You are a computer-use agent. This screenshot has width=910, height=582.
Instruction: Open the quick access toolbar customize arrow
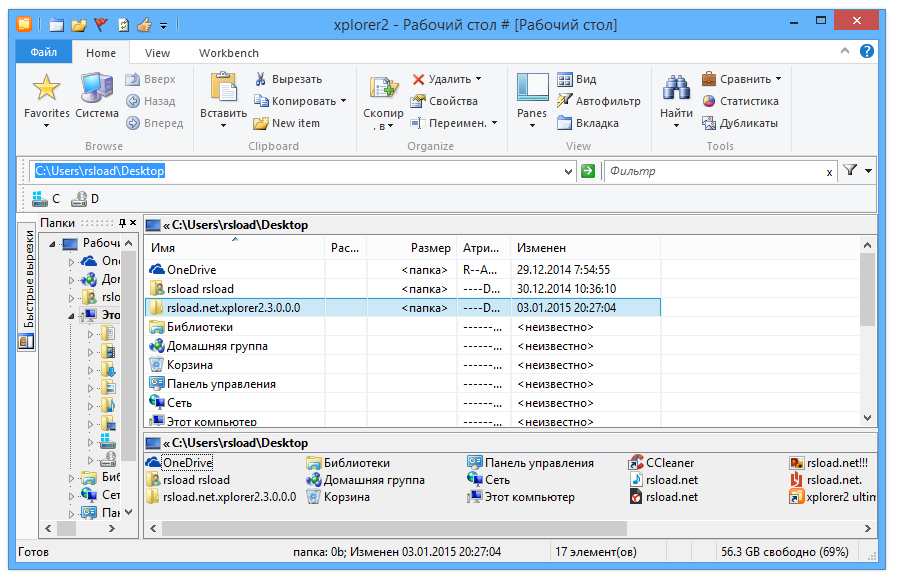[x=164, y=26]
